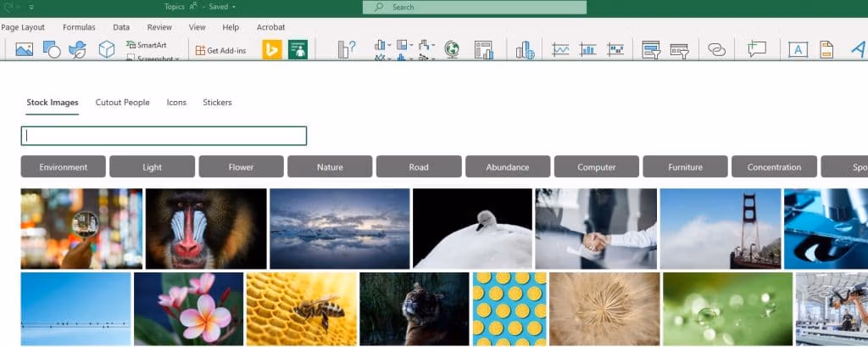
Task: Click the stock image search field
Action: (164, 136)
